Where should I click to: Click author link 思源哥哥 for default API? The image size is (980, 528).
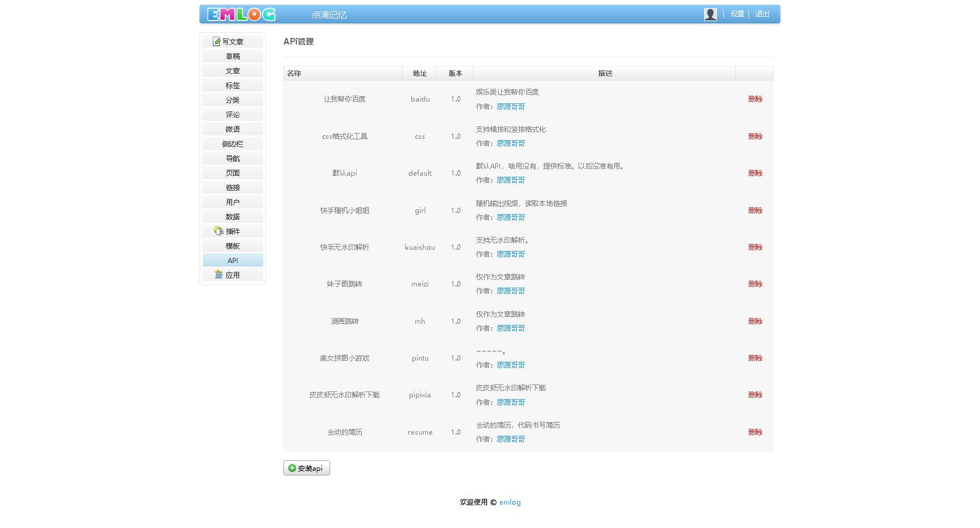pos(510,180)
